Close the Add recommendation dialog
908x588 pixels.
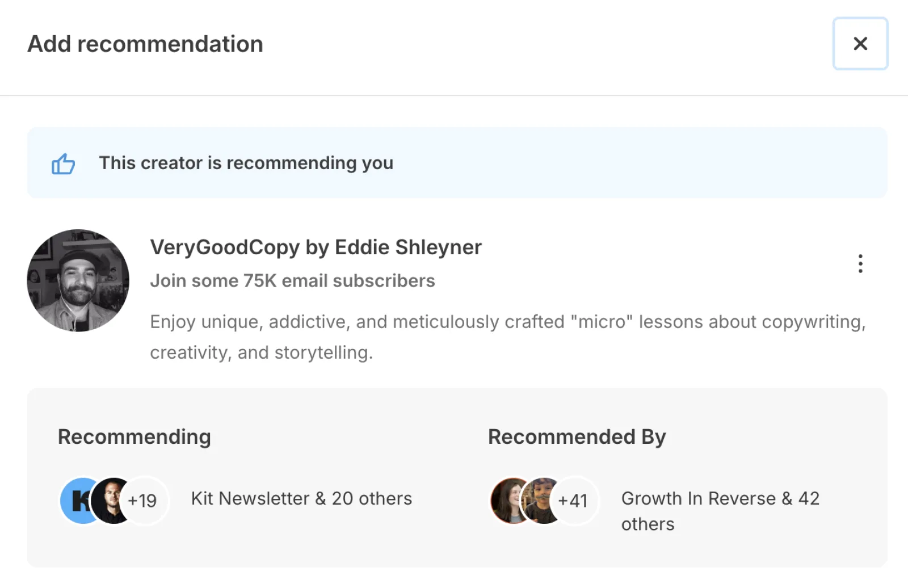click(x=860, y=44)
